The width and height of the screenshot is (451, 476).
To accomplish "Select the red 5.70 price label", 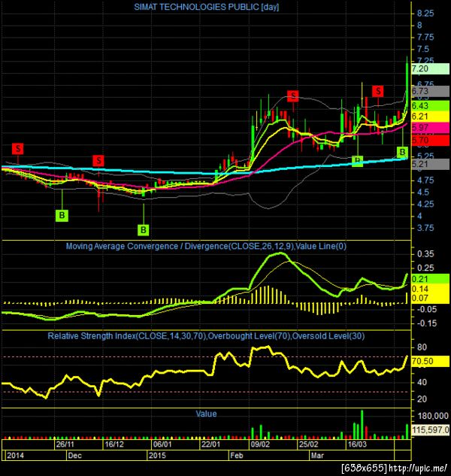I will tap(430, 141).
